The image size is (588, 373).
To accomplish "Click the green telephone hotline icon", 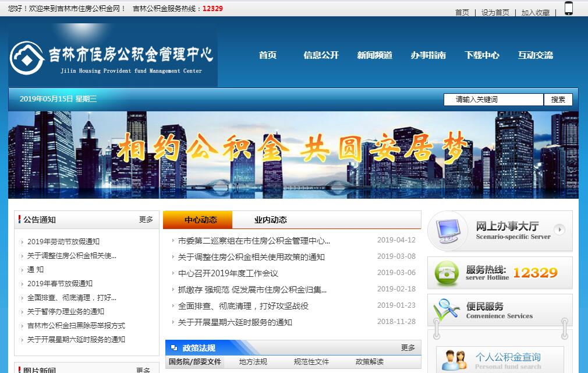I will 447,273.
